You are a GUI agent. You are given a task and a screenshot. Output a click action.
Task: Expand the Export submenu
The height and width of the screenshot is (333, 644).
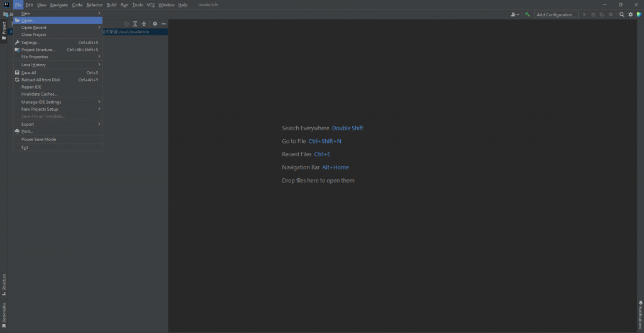58,124
